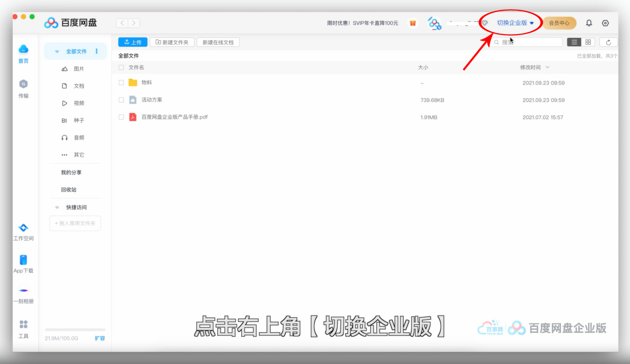The width and height of the screenshot is (630, 364).
Task: Switch to list view layout
Action: [574, 42]
